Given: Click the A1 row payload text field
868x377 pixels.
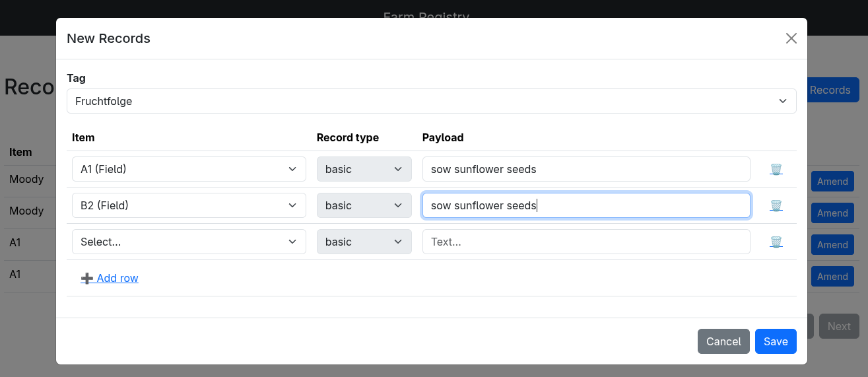Looking at the screenshot, I should click(x=586, y=169).
